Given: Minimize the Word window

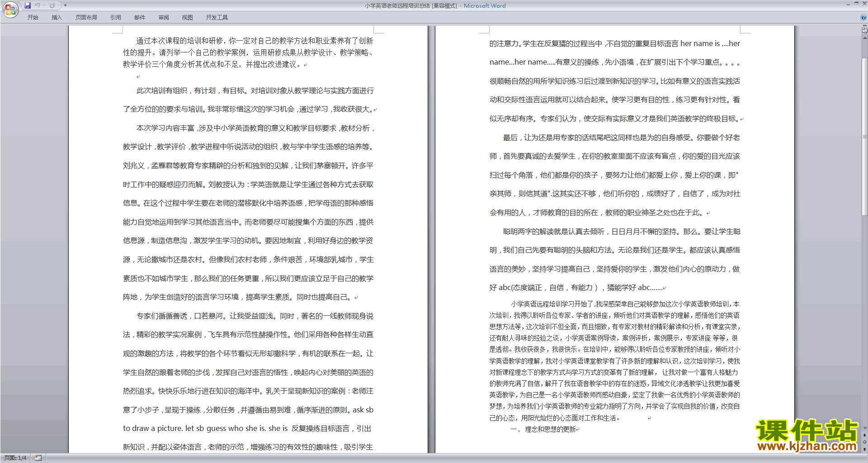Looking at the screenshot, I should point(848,4).
